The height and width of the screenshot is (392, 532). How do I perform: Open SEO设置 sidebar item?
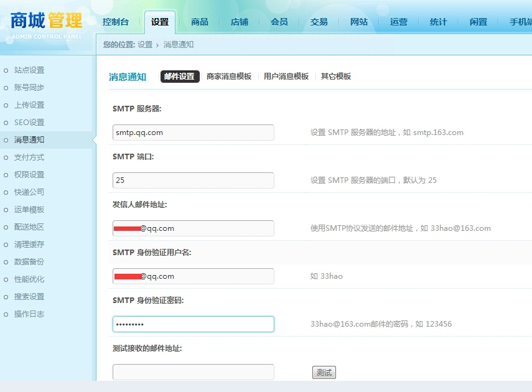click(x=29, y=123)
